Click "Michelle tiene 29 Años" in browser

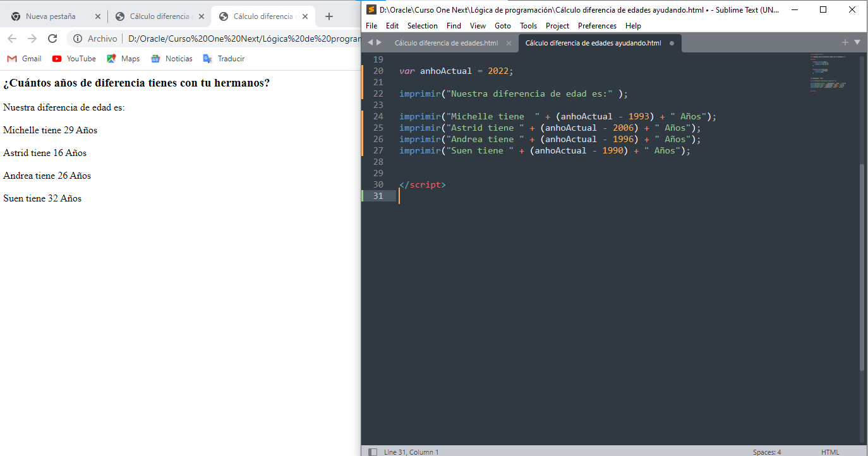pyautogui.click(x=51, y=130)
